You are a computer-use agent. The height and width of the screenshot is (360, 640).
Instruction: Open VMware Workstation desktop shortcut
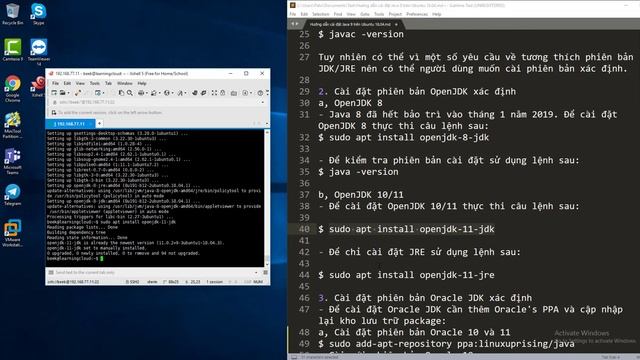pos(12,233)
